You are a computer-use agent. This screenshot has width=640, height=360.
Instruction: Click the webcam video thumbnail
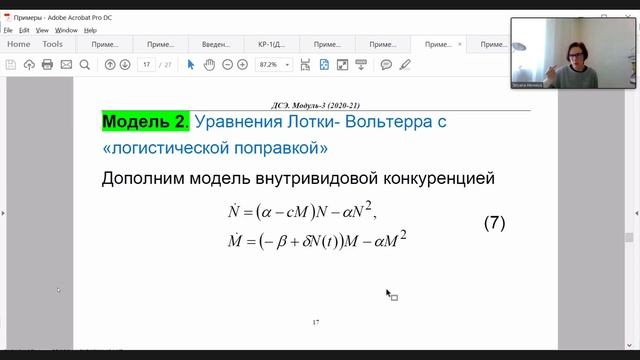(x=573, y=53)
